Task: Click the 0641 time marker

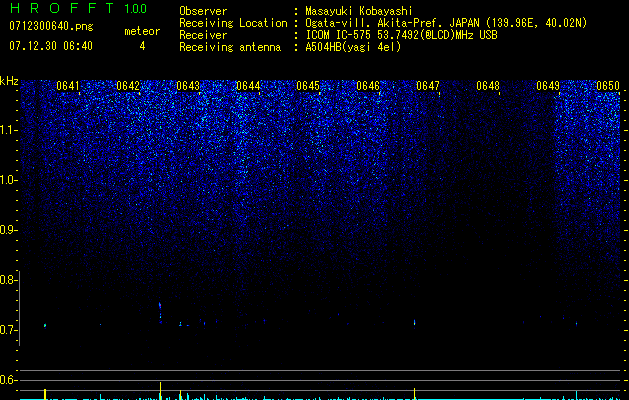Action: click(x=68, y=86)
